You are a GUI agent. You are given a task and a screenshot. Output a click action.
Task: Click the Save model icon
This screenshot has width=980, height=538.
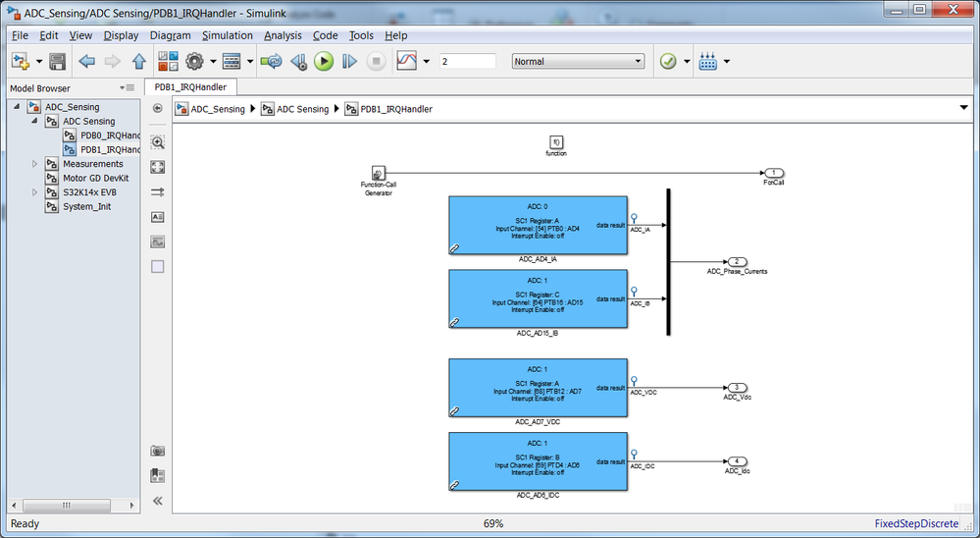click(x=58, y=61)
